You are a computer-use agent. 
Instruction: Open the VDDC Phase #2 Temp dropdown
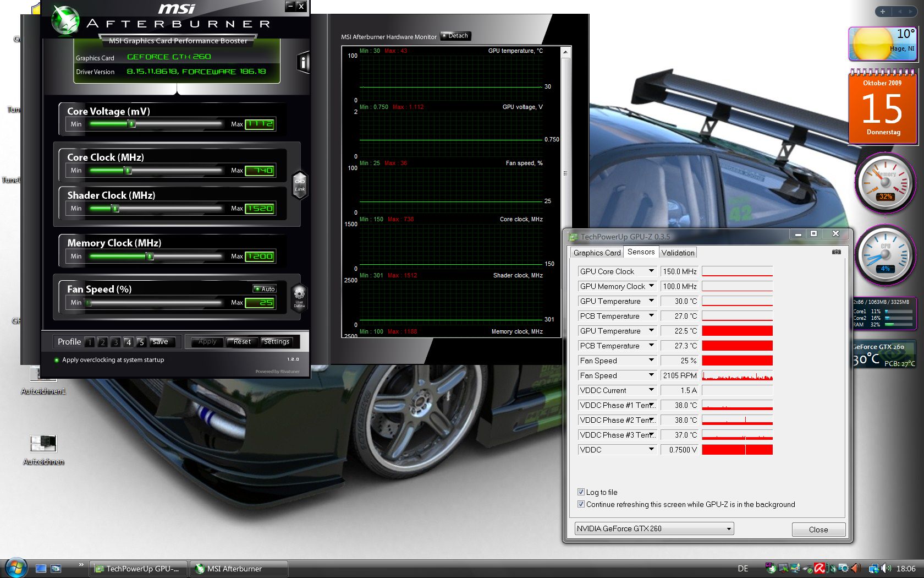click(x=651, y=420)
